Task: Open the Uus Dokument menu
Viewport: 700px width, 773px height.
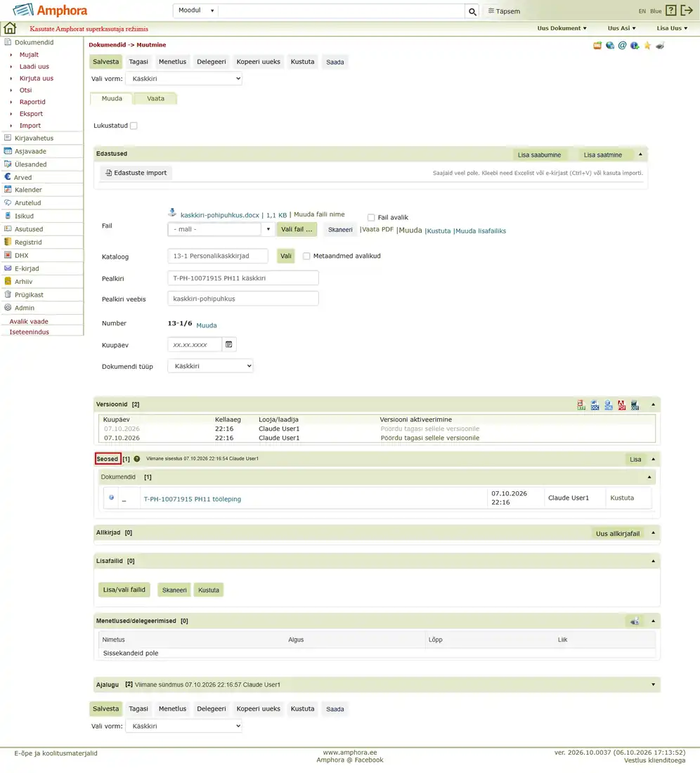Action: click(x=562, y=28)
